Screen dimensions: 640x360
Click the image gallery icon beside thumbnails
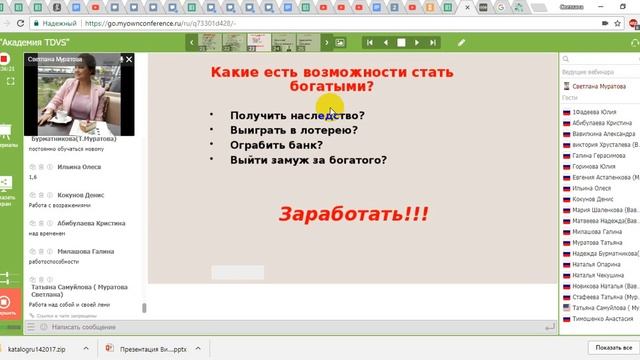click(340, 42)
